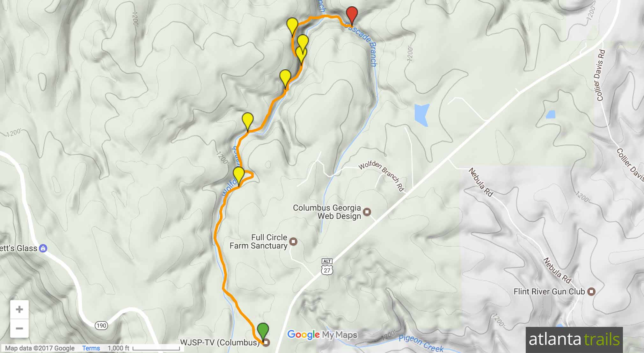Click the Flint River Gun Club place icon
Viewport: 644px width, 353px height.
(591, 292)
